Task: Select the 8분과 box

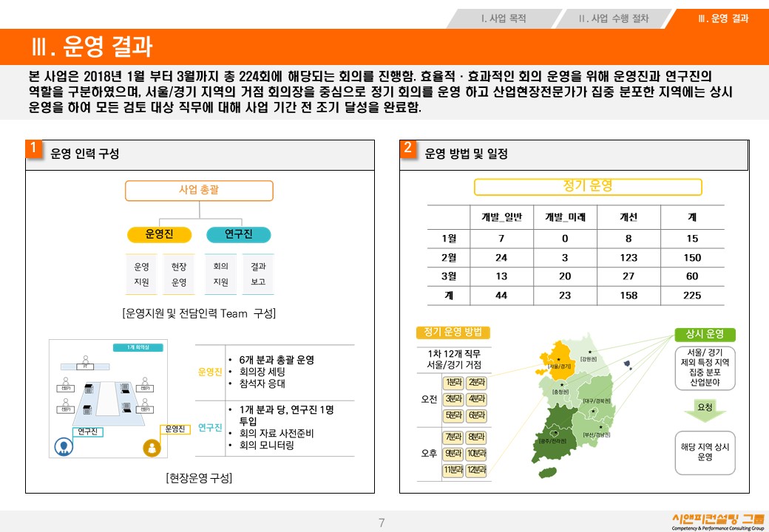Action: (475, 437)
